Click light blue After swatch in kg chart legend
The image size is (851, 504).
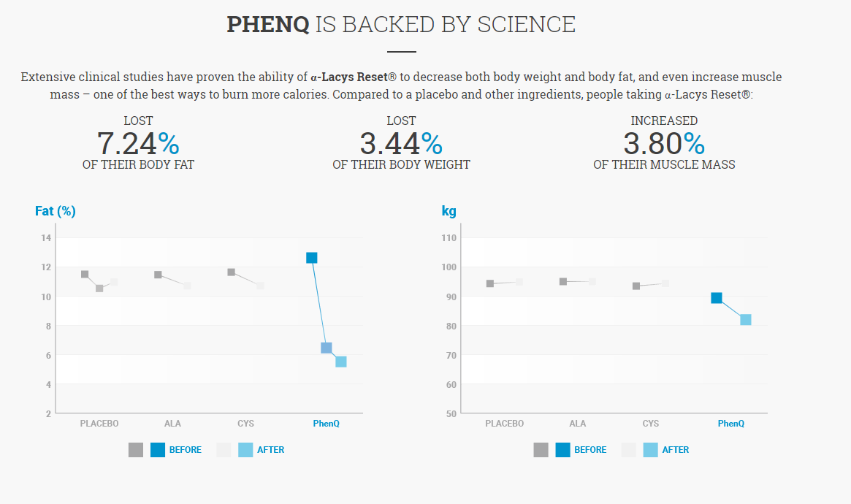(x=651, y=450)
